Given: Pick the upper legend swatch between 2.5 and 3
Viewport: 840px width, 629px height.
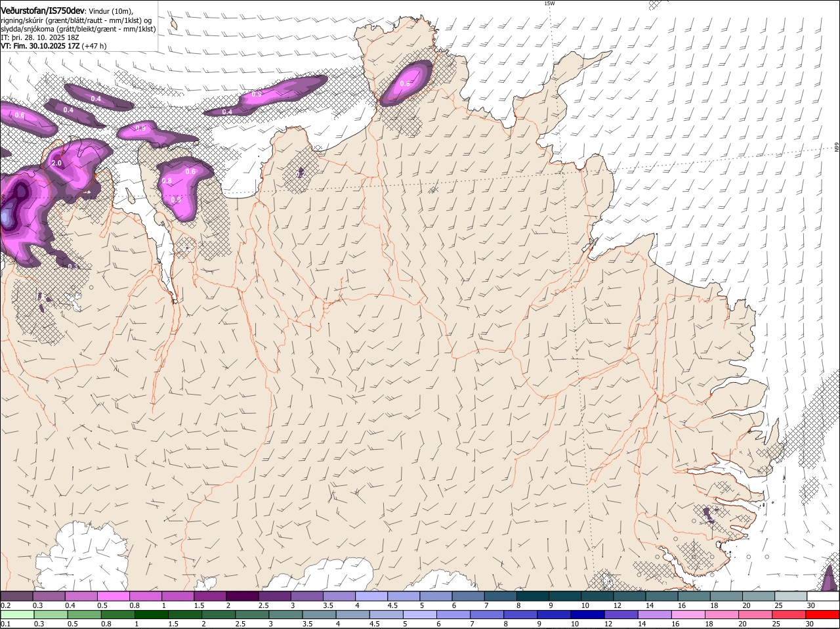Looking at the screenshot, I should [x=274, y=596].
